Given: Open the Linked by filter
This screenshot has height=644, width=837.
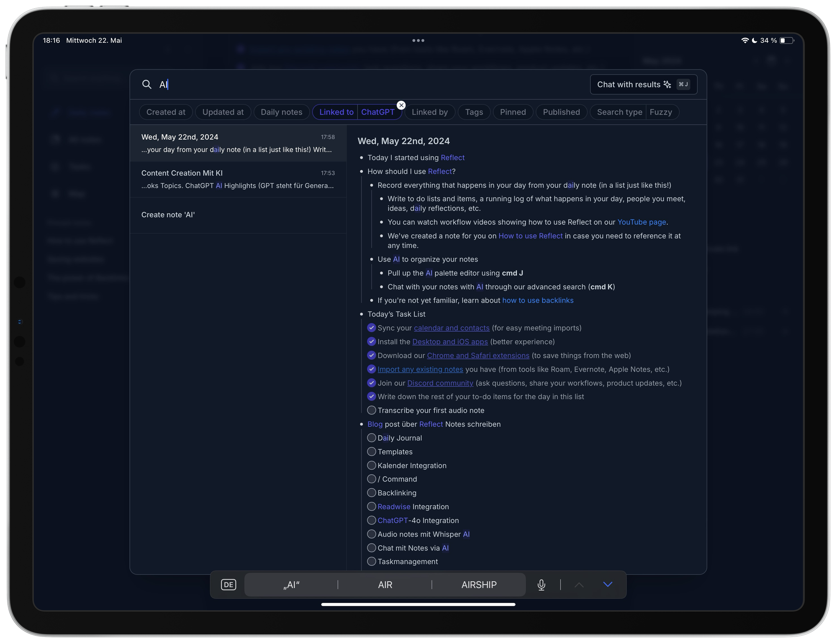Looking at the screenshot, I should (430, 112).
